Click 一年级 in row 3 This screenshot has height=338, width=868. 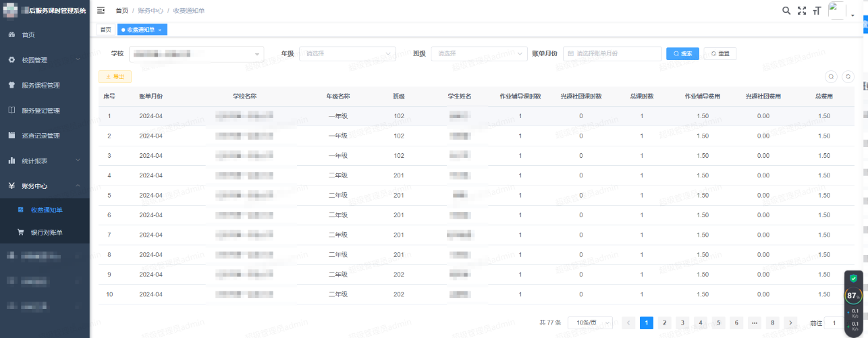tap(337, 156)
